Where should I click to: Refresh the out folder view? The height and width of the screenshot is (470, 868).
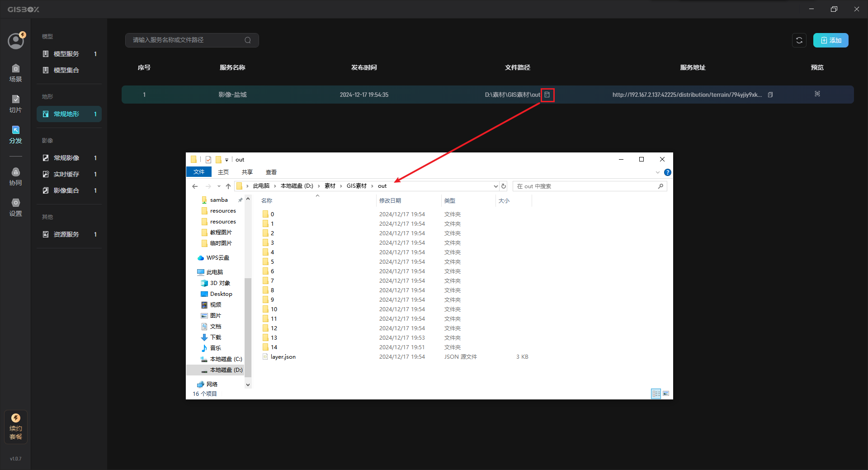click(504, 186)
